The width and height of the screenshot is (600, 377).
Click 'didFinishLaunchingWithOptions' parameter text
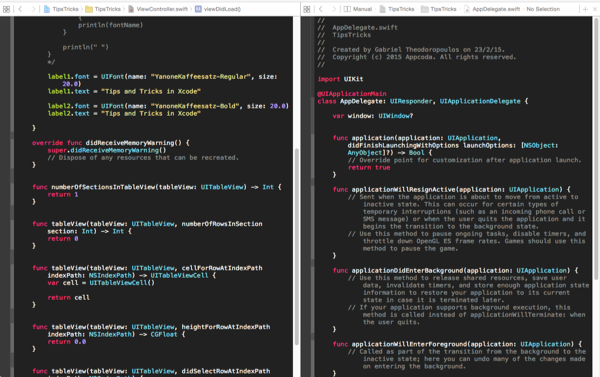tap(403, 145)
